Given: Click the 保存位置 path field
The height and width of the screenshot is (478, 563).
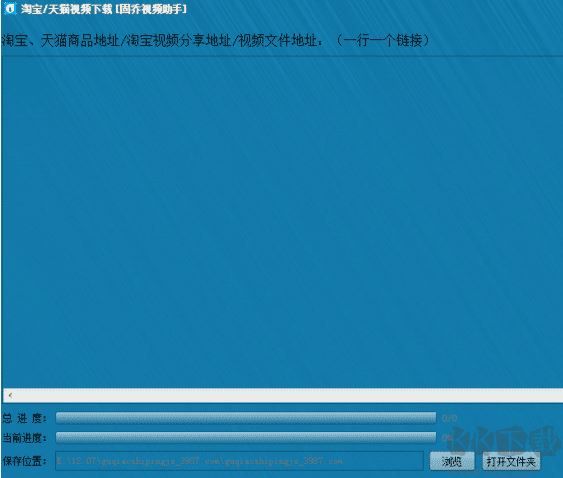Looking at the screenshot, I should tap(239, 461).
